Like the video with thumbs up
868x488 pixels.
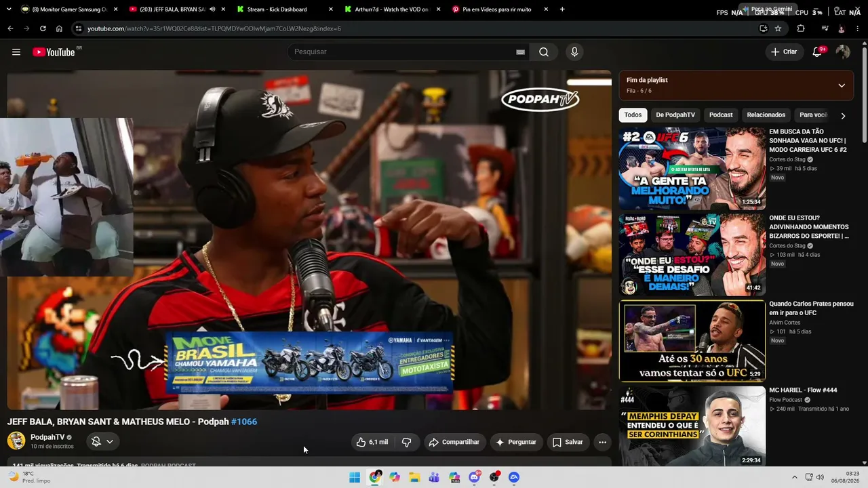point(372,442)
